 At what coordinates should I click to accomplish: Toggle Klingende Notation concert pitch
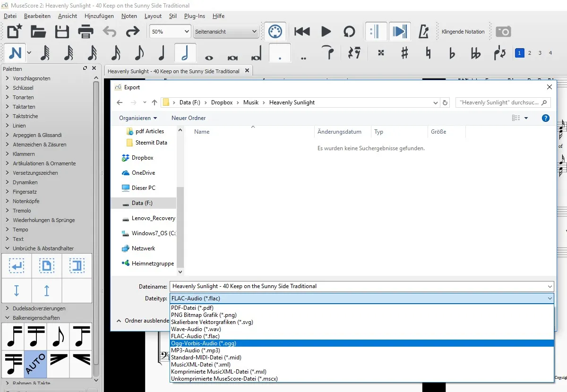[x=463, y=32]
